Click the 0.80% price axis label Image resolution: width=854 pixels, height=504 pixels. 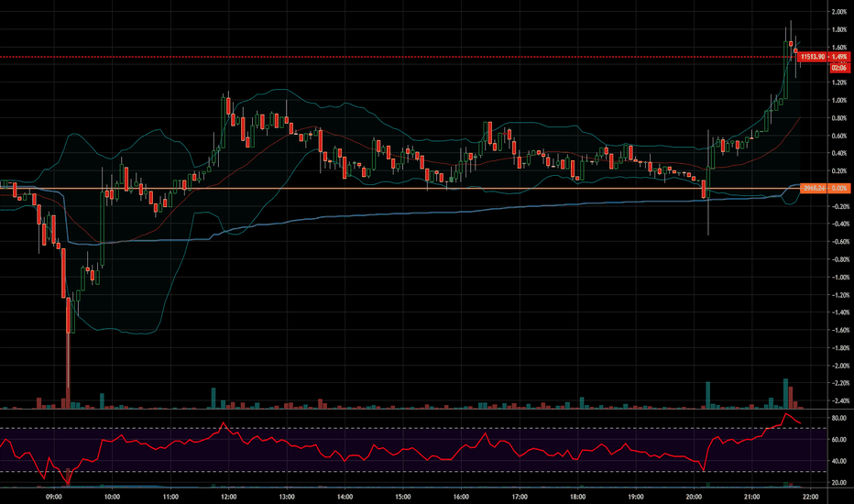coord(838,118)
